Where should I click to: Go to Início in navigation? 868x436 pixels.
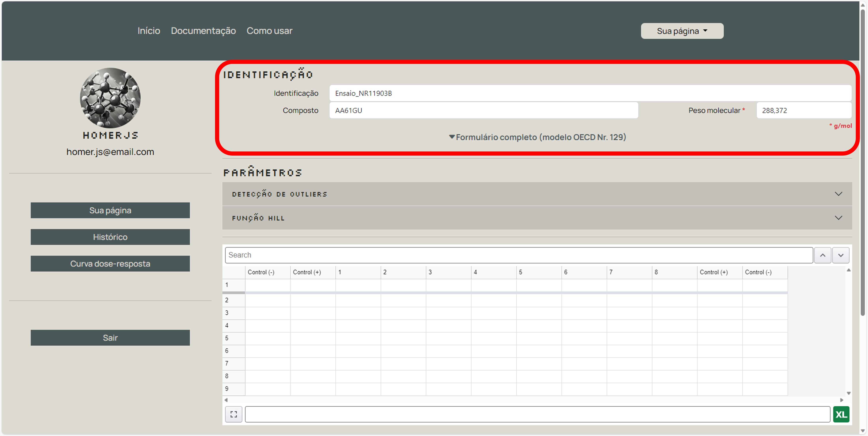pyautogui.click(x=149, y=31)
